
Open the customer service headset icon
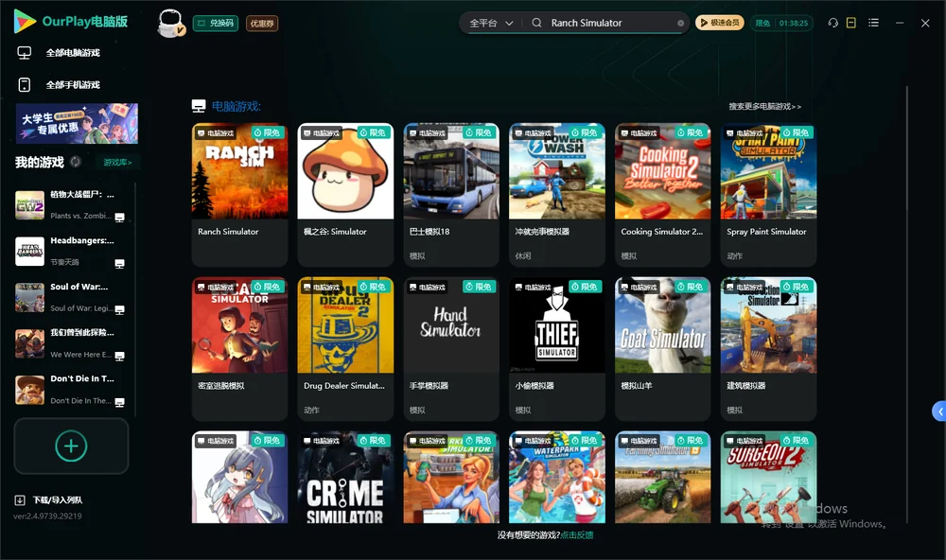point(833,23)
